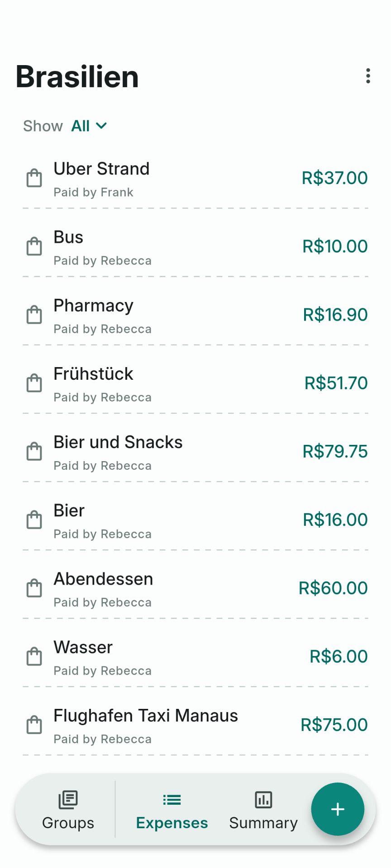
Task: Select the Expenses tab label
Action: coord(172,823)
